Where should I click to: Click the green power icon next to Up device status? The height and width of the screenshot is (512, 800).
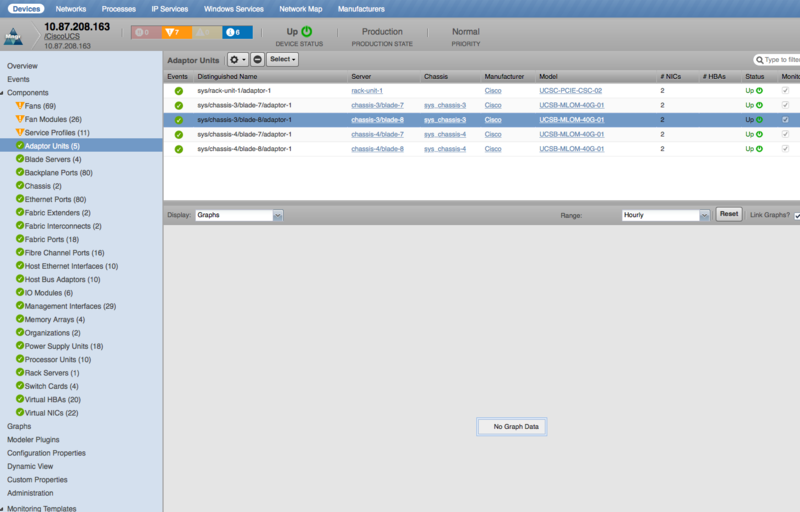(307, 31)
